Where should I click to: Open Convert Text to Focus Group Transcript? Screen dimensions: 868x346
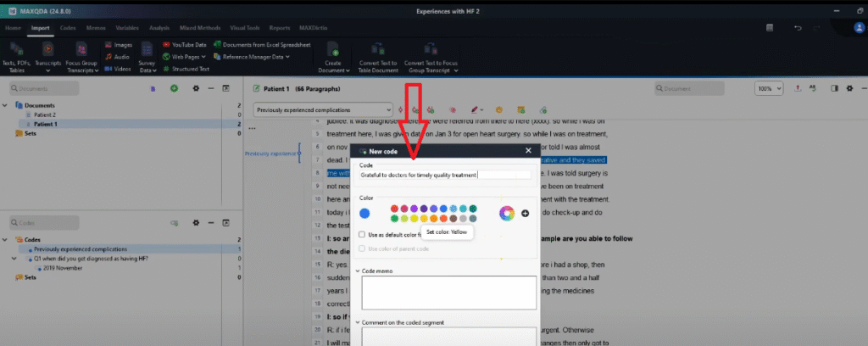click(x=431, y=58)
